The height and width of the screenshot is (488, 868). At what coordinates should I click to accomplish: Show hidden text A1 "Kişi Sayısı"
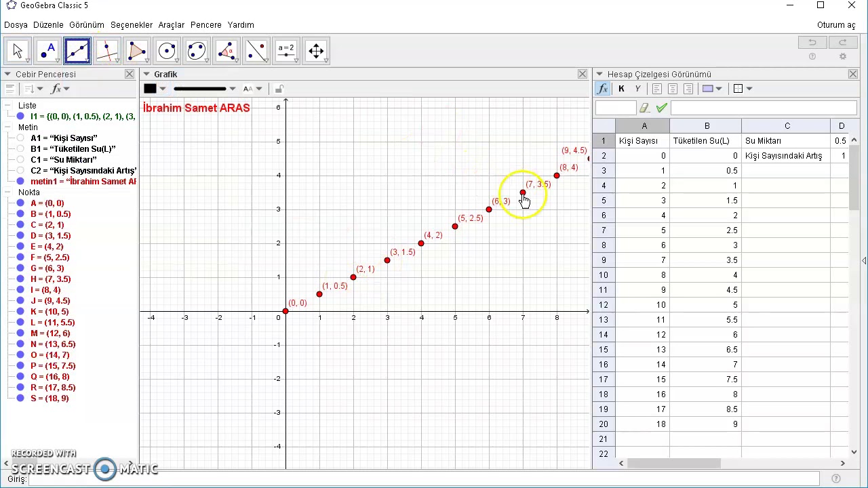21,138
